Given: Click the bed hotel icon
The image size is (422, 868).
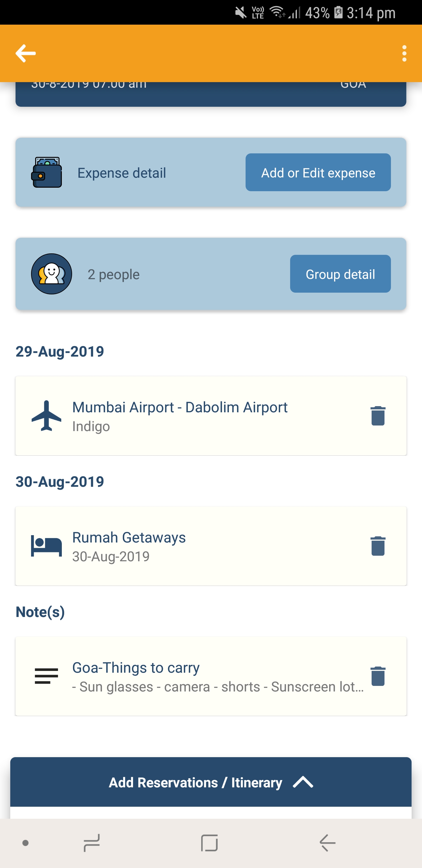Looking at the screenshot, I should (47, 546).
